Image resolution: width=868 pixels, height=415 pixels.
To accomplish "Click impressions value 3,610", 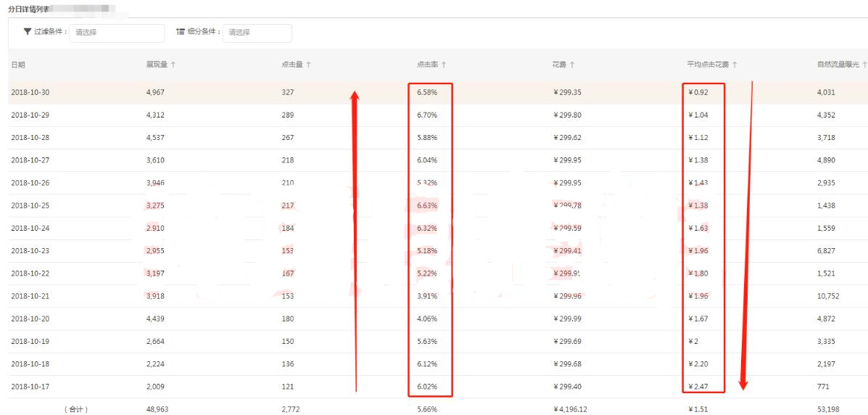I will [x=156, y=160].
